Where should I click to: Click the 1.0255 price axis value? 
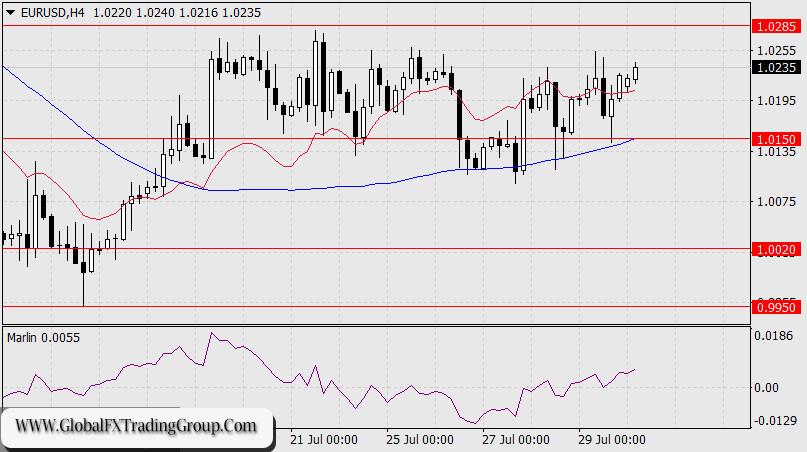pyautogui.click(x=776, y=51)
